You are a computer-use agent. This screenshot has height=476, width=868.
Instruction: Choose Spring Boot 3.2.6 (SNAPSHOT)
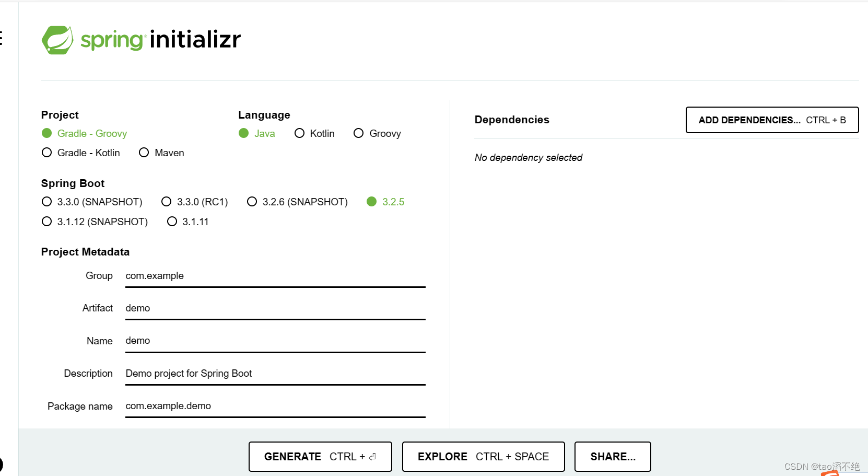[x=297, y=202]
